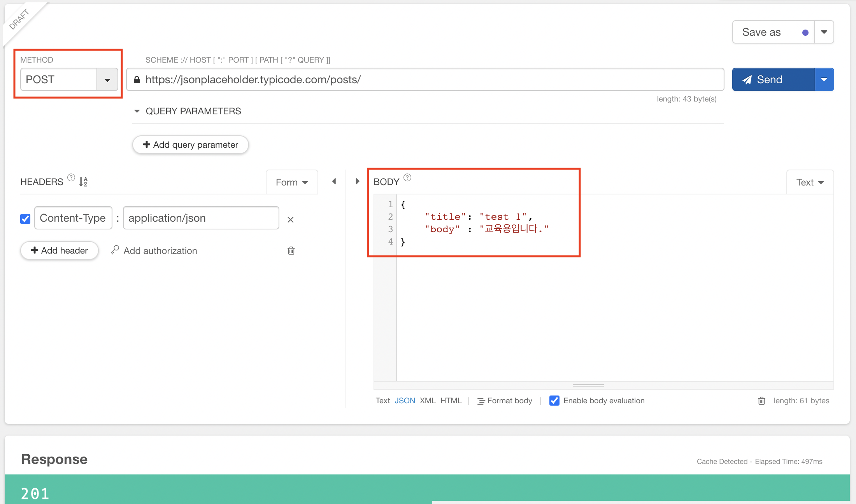
Task: Collapse the QUERY PARAMETERS section
Action: coord(137,111)
